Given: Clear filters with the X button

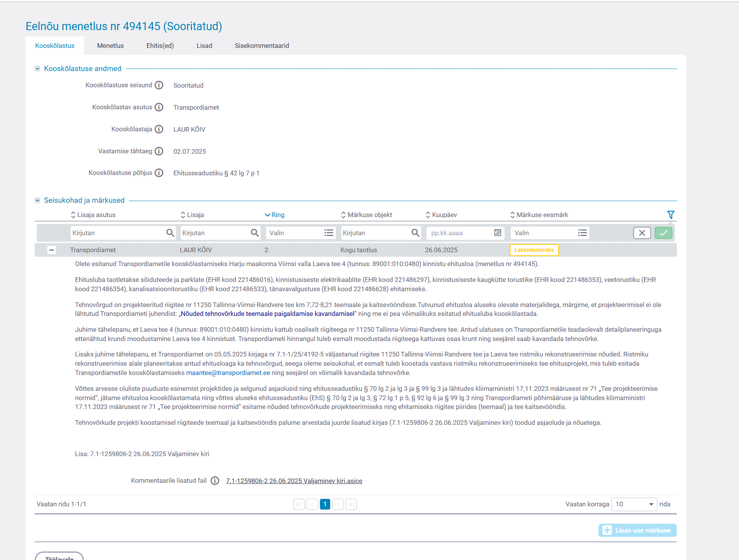Looking at the screenshot, I should coord(642,233).
